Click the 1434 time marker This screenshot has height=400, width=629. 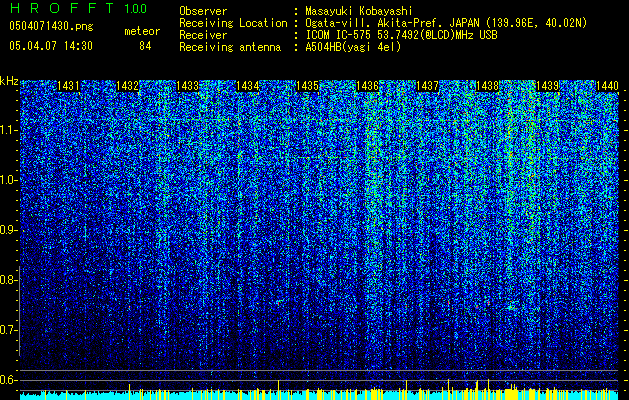248,86
